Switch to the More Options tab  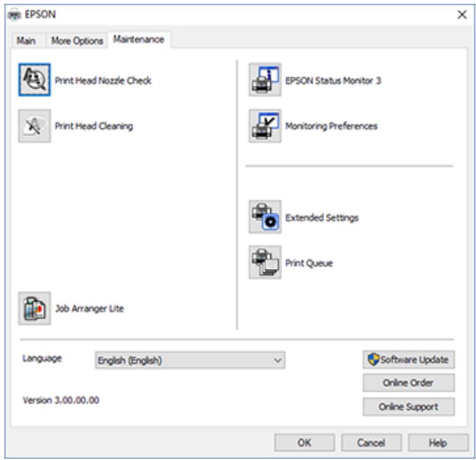pos(77,40)
